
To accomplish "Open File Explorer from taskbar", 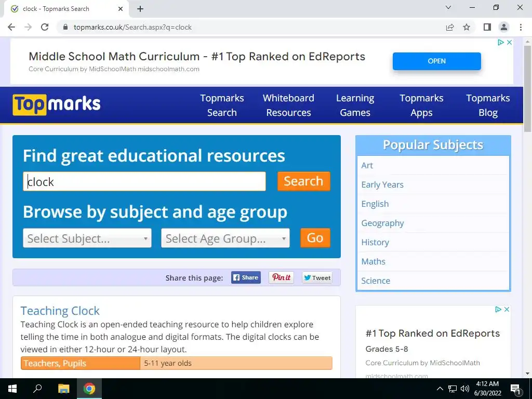I will point(63,389).
